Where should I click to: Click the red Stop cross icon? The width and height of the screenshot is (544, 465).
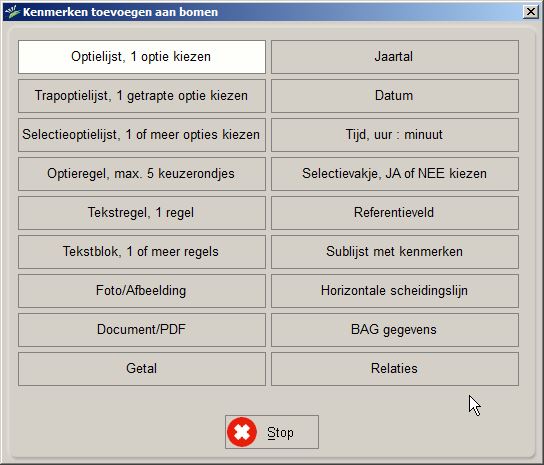(x=242, y=432)
